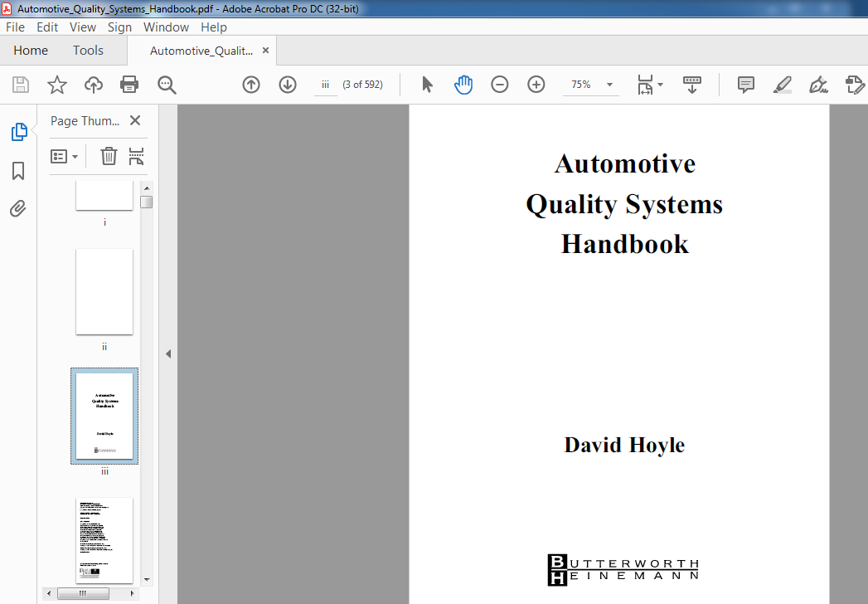Select the Highlight text tool
Image resolution: width=868 pixels, height=604 pixels.
click(783, 85)
